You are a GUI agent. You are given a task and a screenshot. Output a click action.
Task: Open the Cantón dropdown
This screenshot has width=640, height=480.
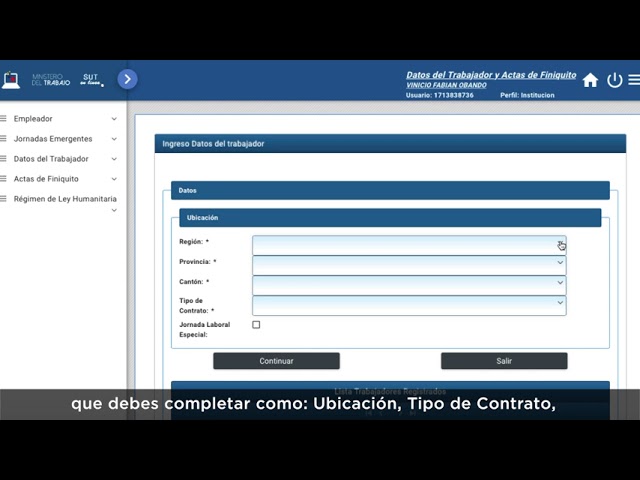[x=409, y=284]
